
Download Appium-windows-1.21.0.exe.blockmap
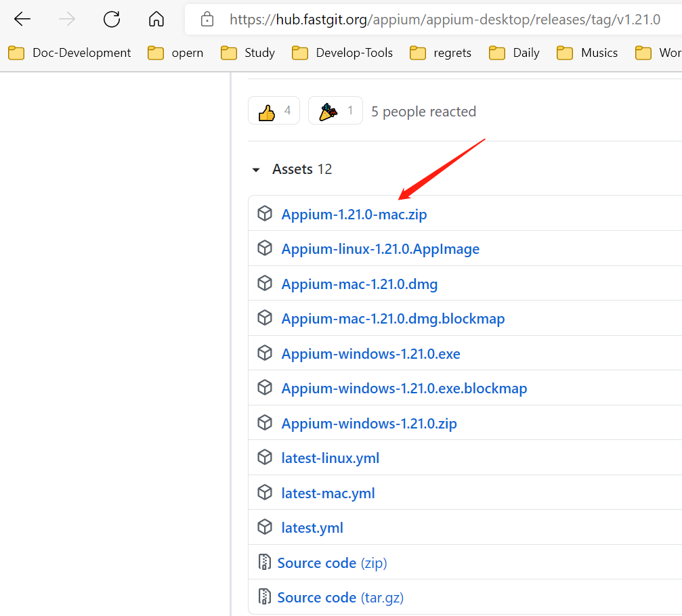pyautogui.click(x=404, y=388)
